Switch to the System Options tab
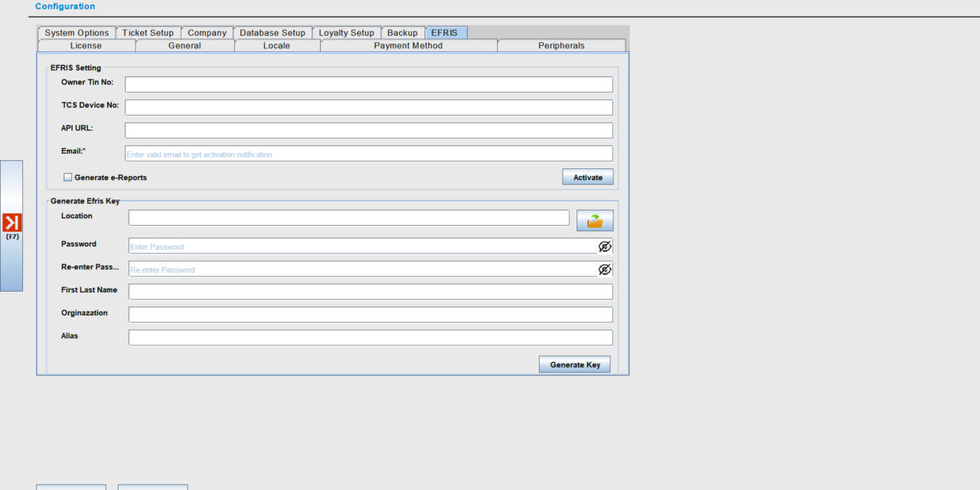The width and height of the screenshot is (980, 490). tap(77, 33)
